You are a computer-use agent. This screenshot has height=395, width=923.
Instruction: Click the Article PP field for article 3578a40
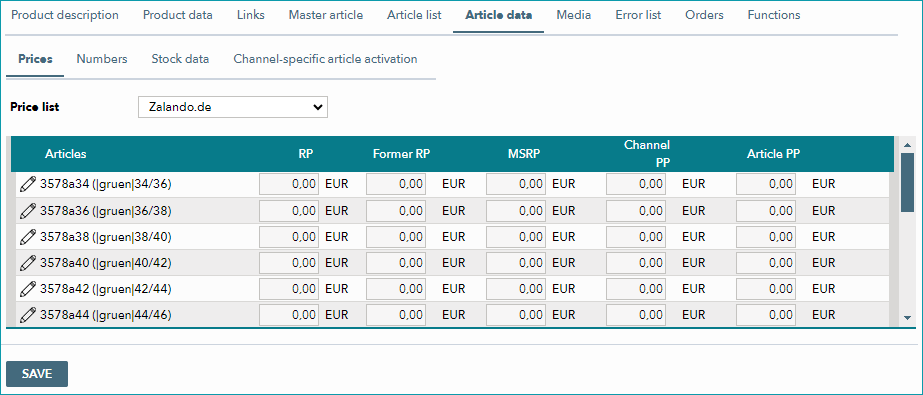click(x=766, y=263)
